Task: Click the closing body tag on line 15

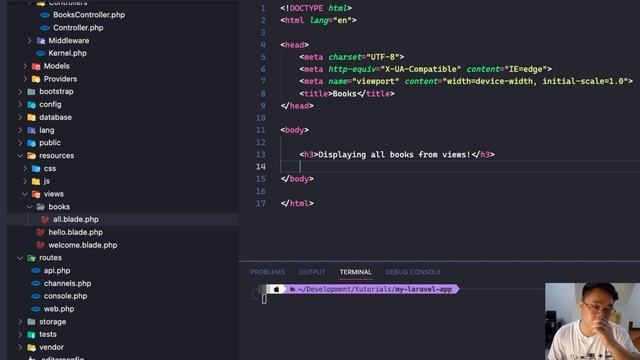Action: (297, 179)
